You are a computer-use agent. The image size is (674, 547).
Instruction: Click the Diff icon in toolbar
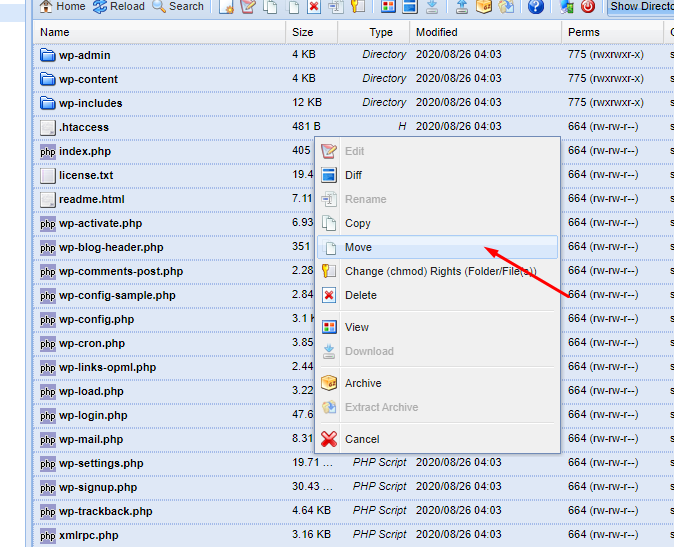click(x=410, y=6)
